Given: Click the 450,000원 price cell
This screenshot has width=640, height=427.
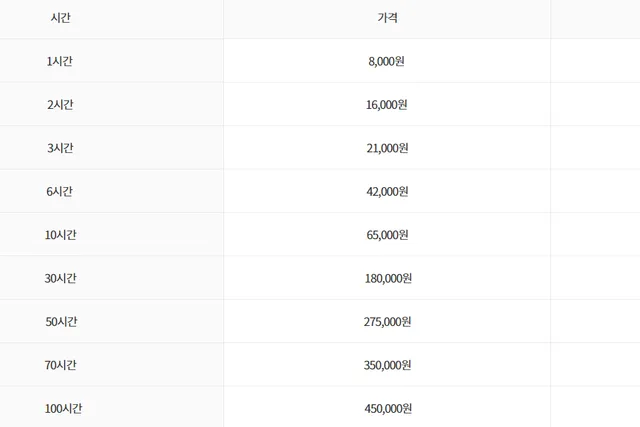Looking at the screenshot, I should click(388, 408).
